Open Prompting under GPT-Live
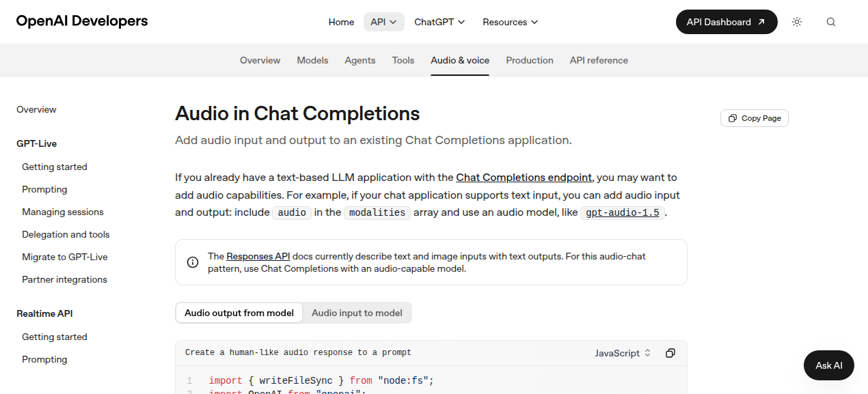The width and height of the screenshot is (868, 394). [44, 189]
